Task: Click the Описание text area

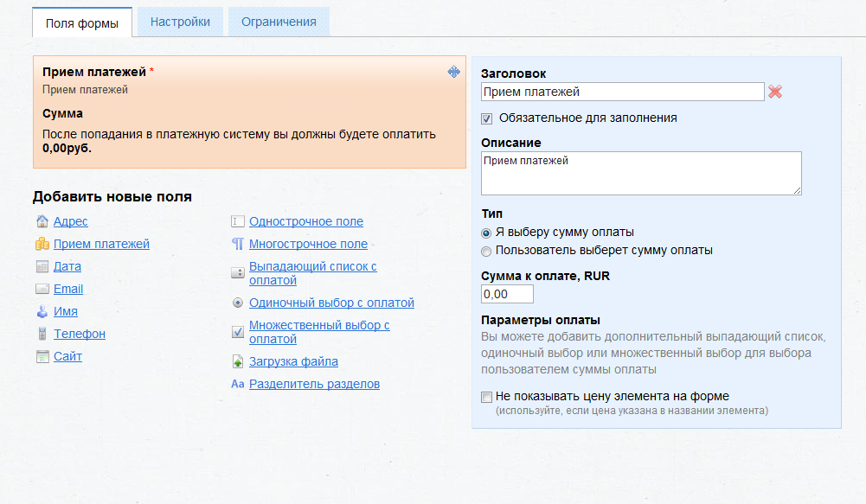Action: coord(640,173)
